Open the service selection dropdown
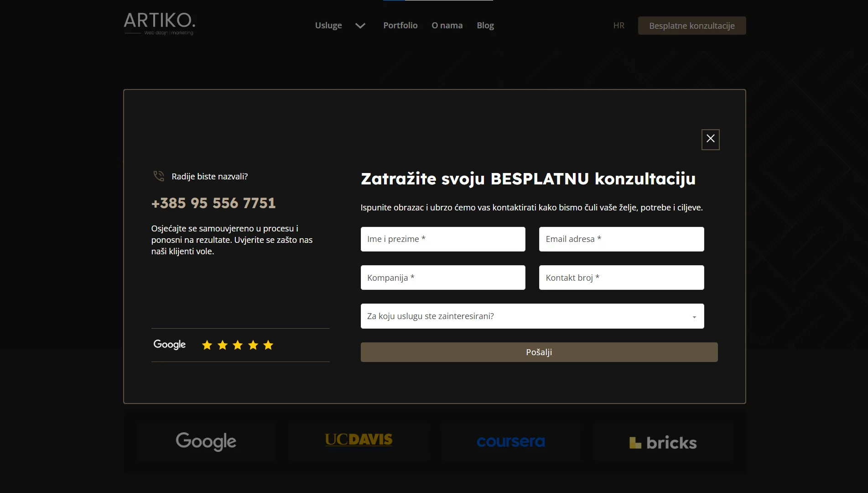The width and height of the screenshot is (868, 493). 532,316
